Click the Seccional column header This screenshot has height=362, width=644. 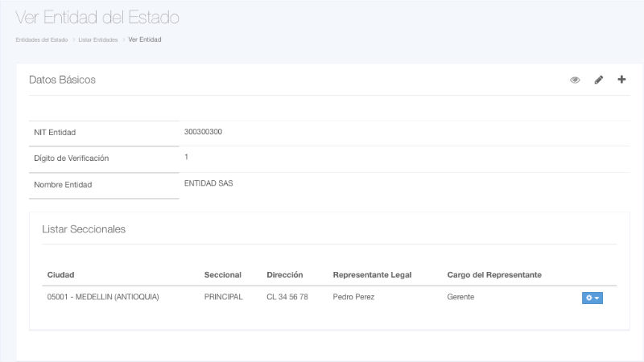[223, 275]
